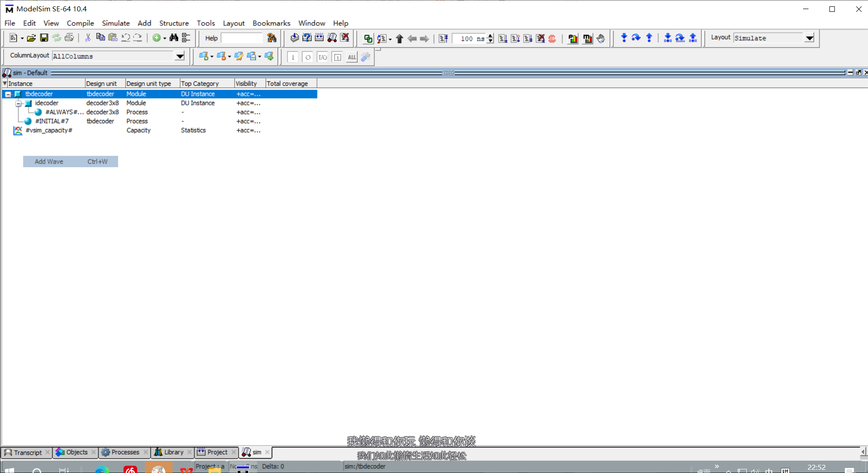Click the Step Into blue arrow icon
The width and height of the screenshot is (868, 473).
(x=624, y=38)
